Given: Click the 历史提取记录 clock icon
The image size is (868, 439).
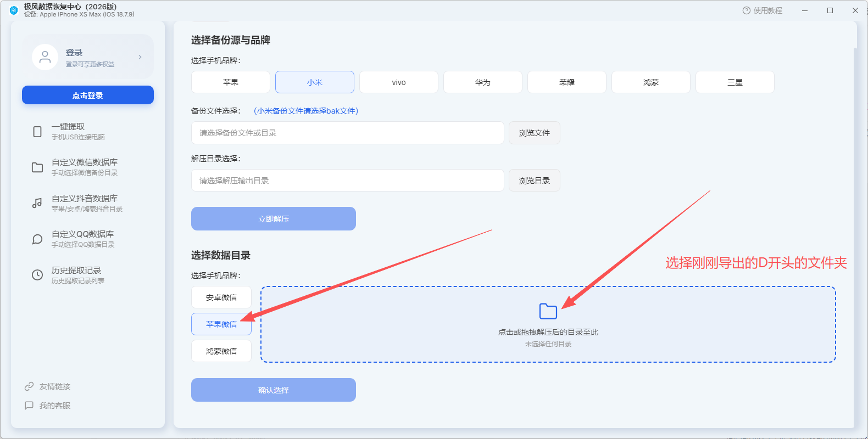Looking at the screenshot, I should pos(37,275).
